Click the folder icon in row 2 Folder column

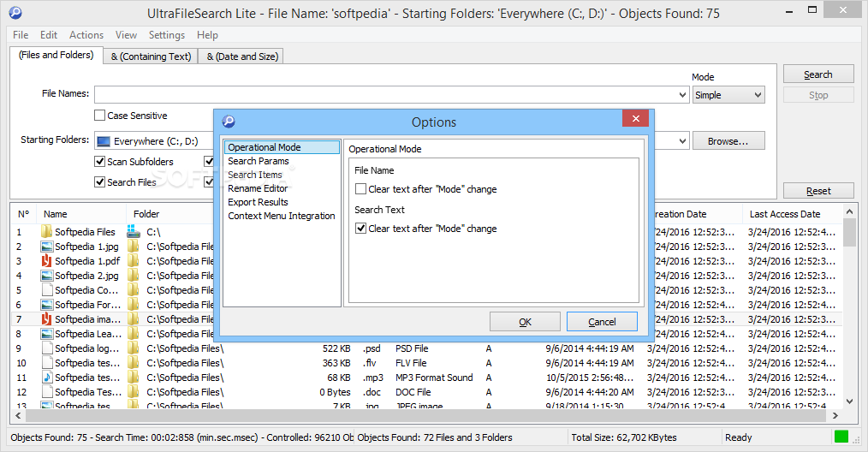[x=133, y=246]
